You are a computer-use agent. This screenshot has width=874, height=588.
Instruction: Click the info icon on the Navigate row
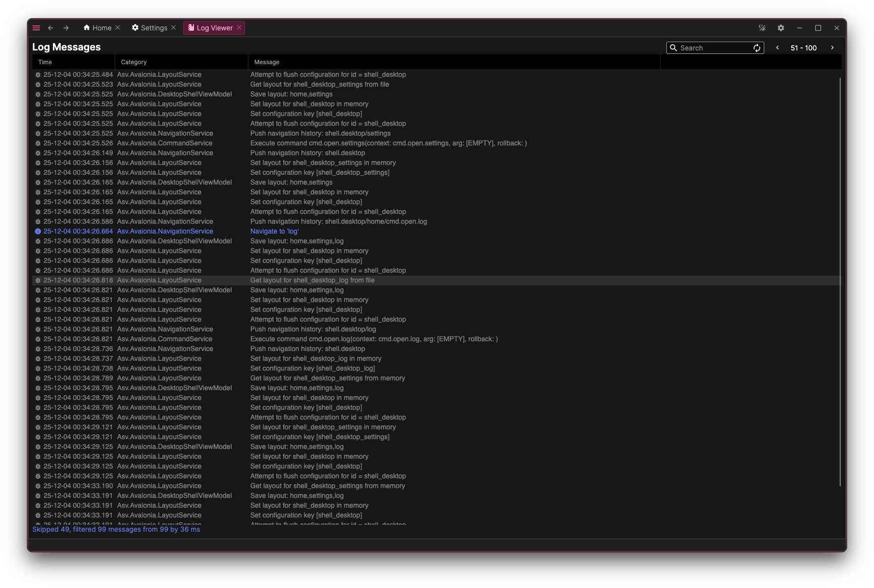[x=38, y=231]
